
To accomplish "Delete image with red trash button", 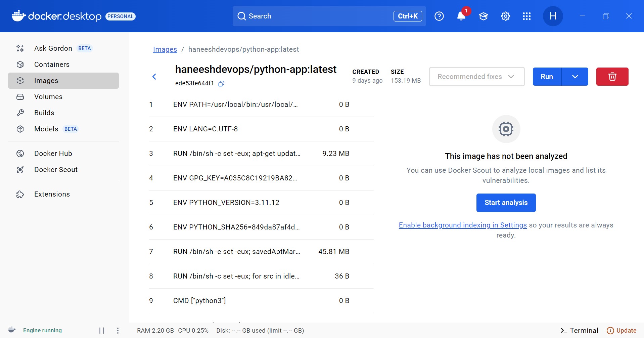I will pyautogui.click(x=612, y=77).
